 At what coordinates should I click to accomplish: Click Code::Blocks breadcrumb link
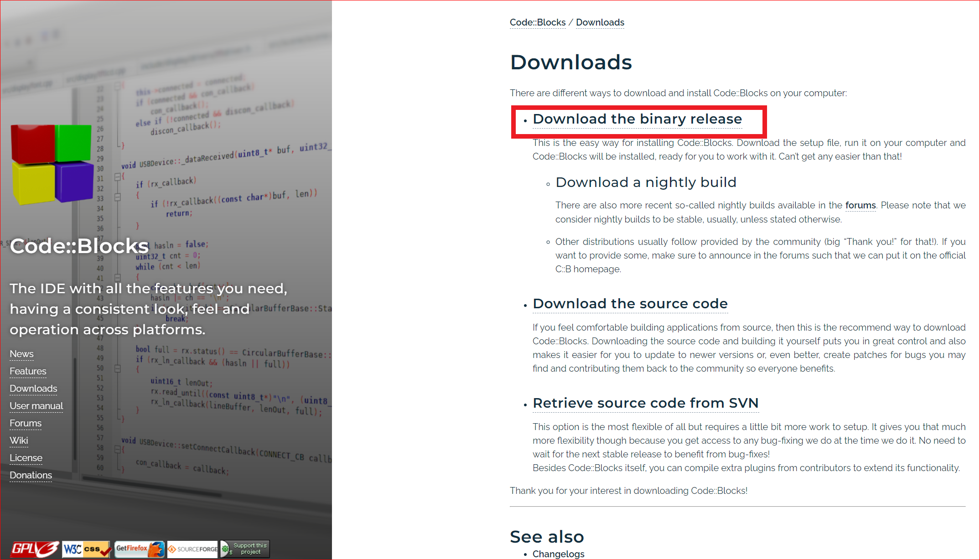(537, 22)
